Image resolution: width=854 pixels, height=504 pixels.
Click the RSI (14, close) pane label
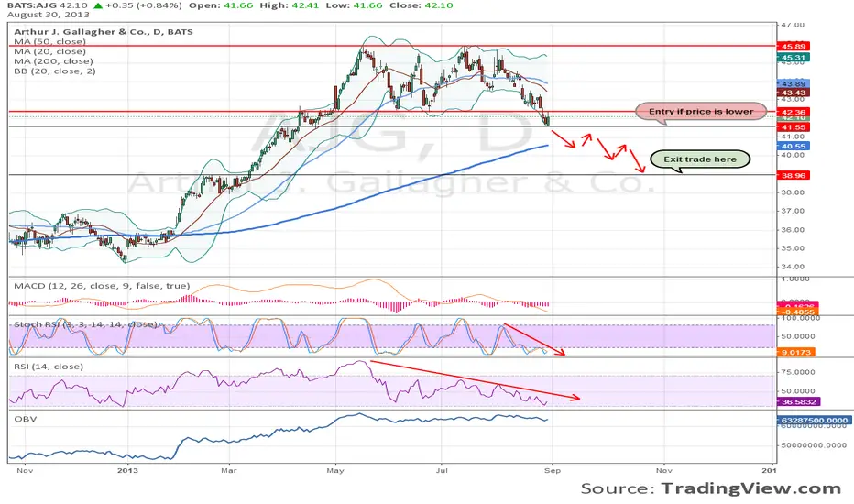[49, 367]
